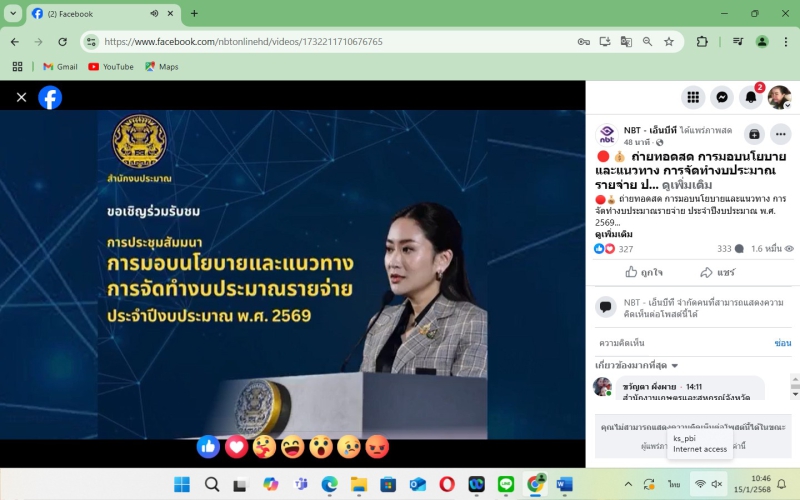Open the post's three-dots options menu

coord(781,134)
